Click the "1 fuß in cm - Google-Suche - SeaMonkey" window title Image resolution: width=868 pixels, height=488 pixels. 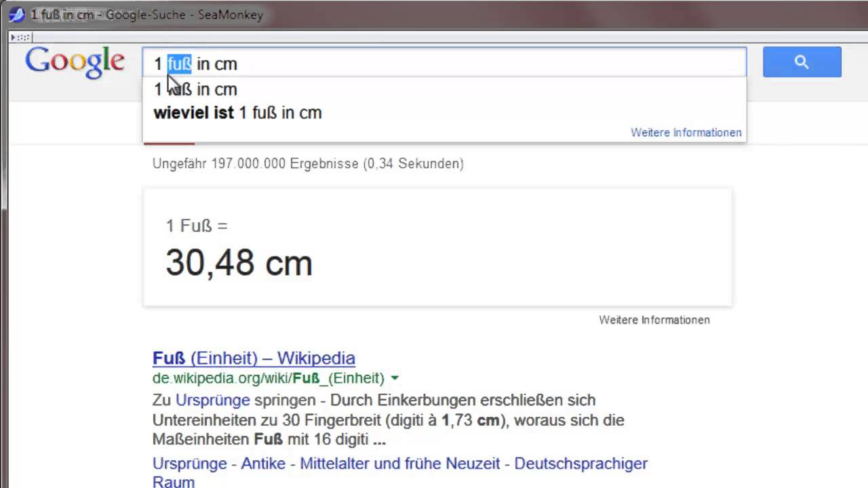pyautogui.click(x=146, y=14)
